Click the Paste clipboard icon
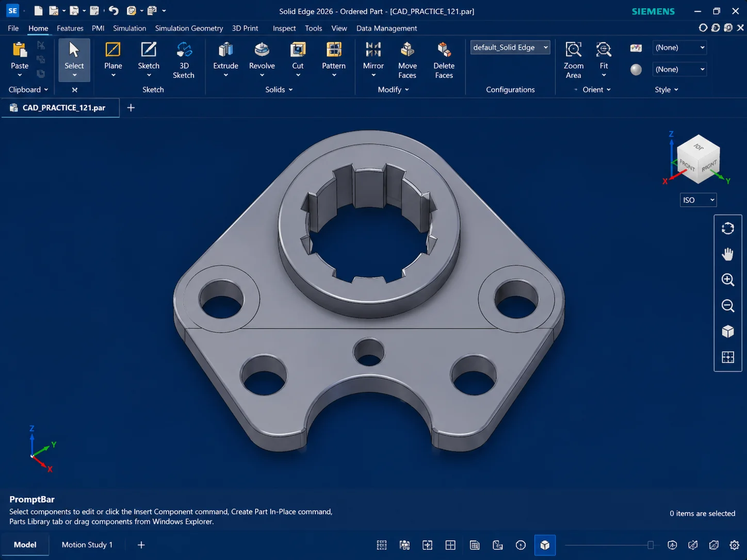Screen dimensions: 747x560 (20, 50)
